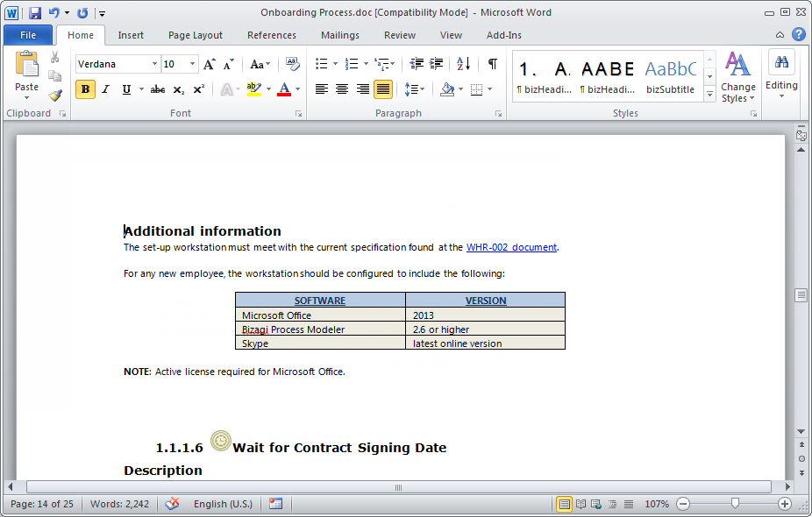Click English (U.S.) language indicator
This screenshot has height=517, width=812.
(x=223, y=504)
